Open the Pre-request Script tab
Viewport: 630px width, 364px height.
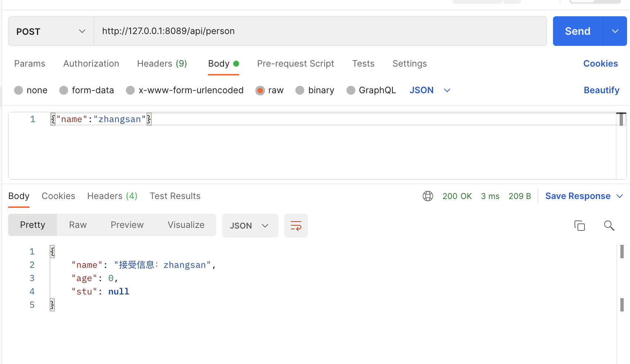point(295,64)
